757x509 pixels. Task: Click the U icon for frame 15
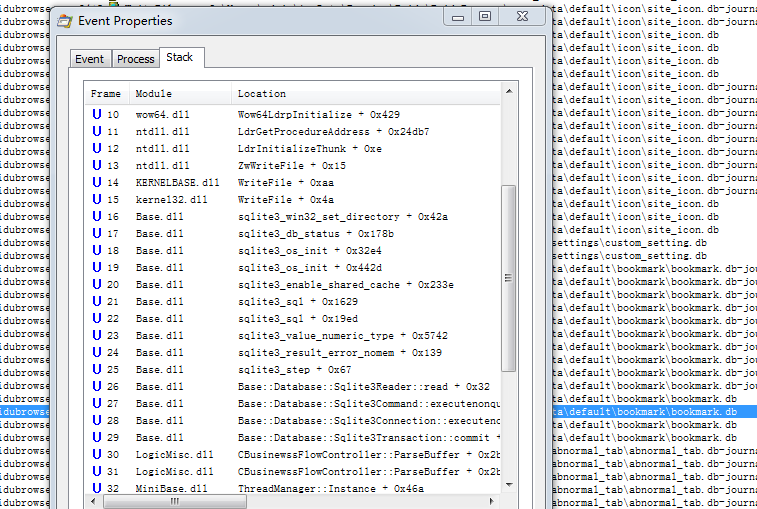pos(97,199)
